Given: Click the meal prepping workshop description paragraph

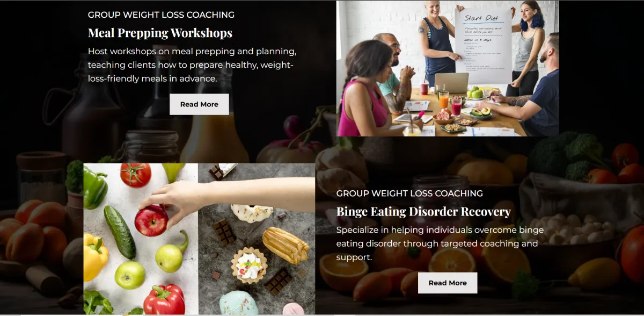Looking at the screenshot, I should tap(192, 65).
